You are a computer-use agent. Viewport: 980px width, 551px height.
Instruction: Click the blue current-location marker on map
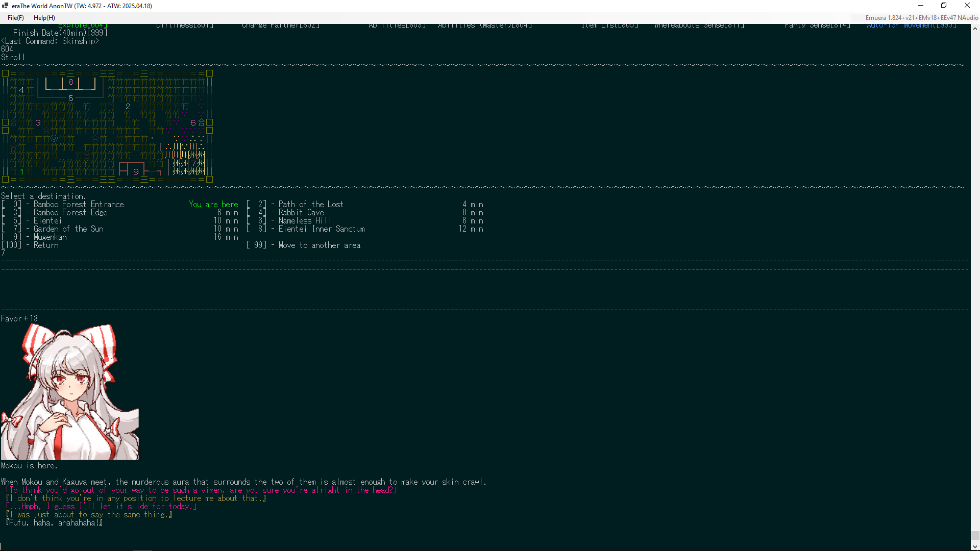pos(54,139)
